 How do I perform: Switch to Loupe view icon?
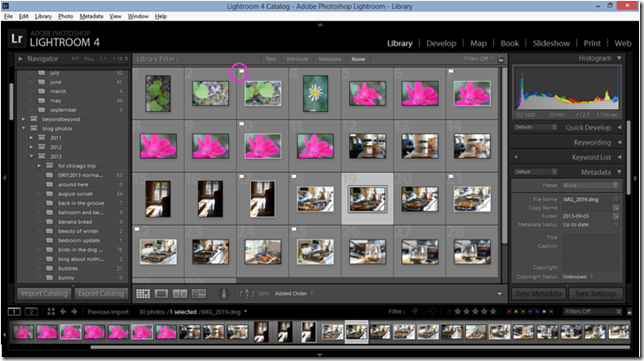[161, 294]
